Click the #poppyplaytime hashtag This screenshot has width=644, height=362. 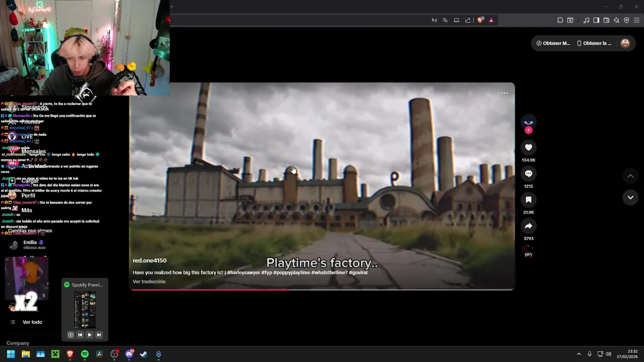pos(292,273)
